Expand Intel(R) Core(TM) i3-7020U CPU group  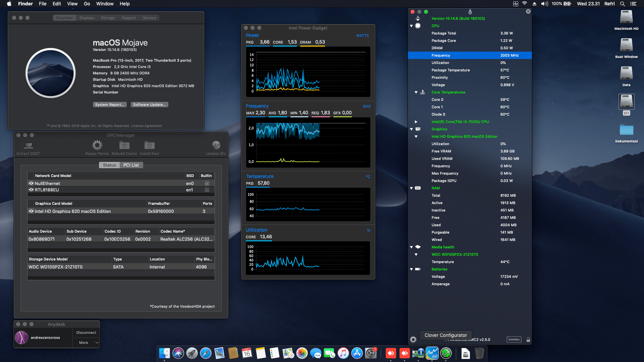pyautogui.click(x=416, y=122)
